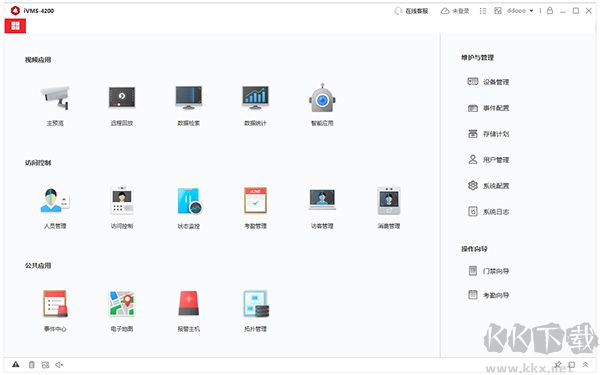Contact 在线客服 online support
The height and width of the screenshot is (375, 600).
tap(411, 11)
